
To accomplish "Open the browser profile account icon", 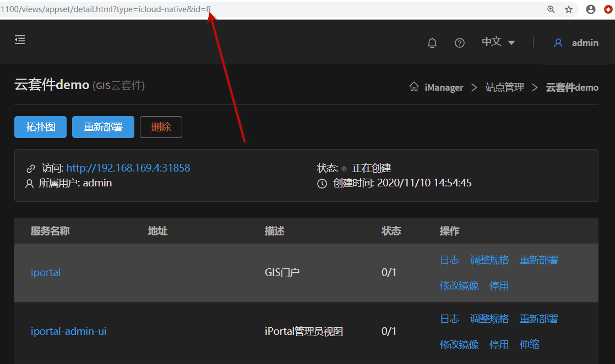I will pyautogui.click(x=591, y=9).
